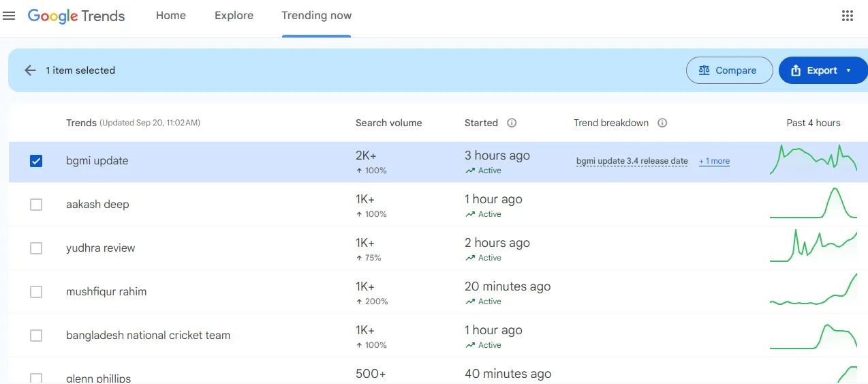
Task: Go to the Home tab
Action: point(170,16)
